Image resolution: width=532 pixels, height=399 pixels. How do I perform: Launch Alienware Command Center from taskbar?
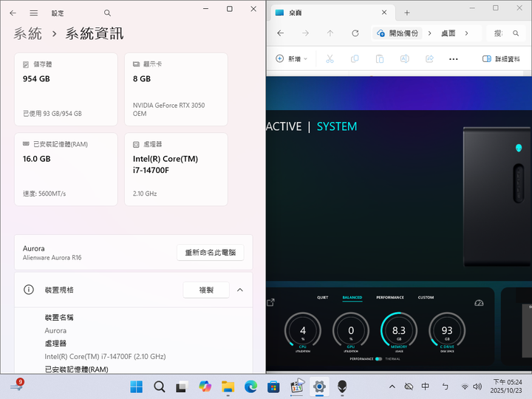point(342,386)
